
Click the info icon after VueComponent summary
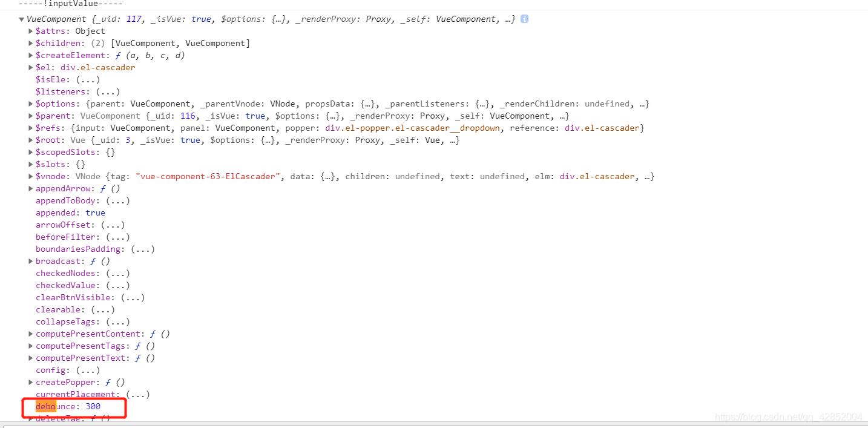pyautogui.click(x=524, y=19)
